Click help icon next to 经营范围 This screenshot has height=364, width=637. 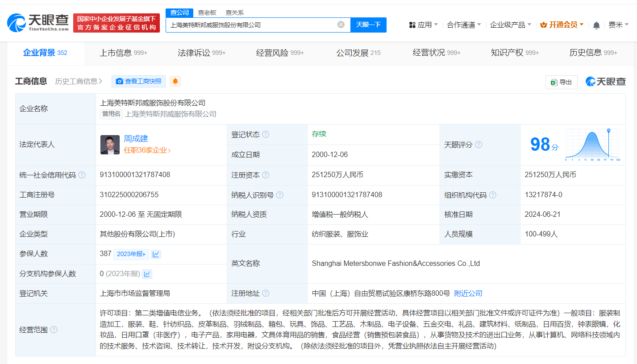point(54,330)
